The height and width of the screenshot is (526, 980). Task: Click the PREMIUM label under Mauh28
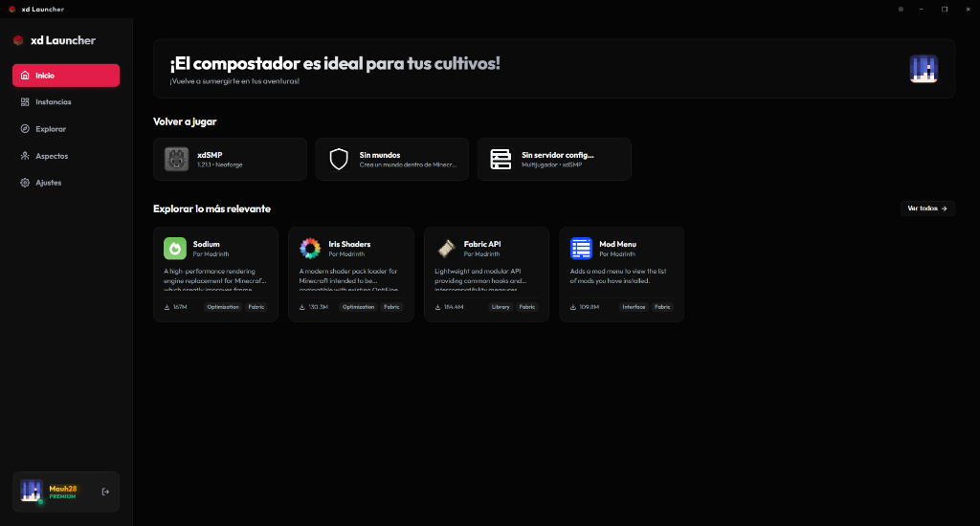(x=62, y=496)
